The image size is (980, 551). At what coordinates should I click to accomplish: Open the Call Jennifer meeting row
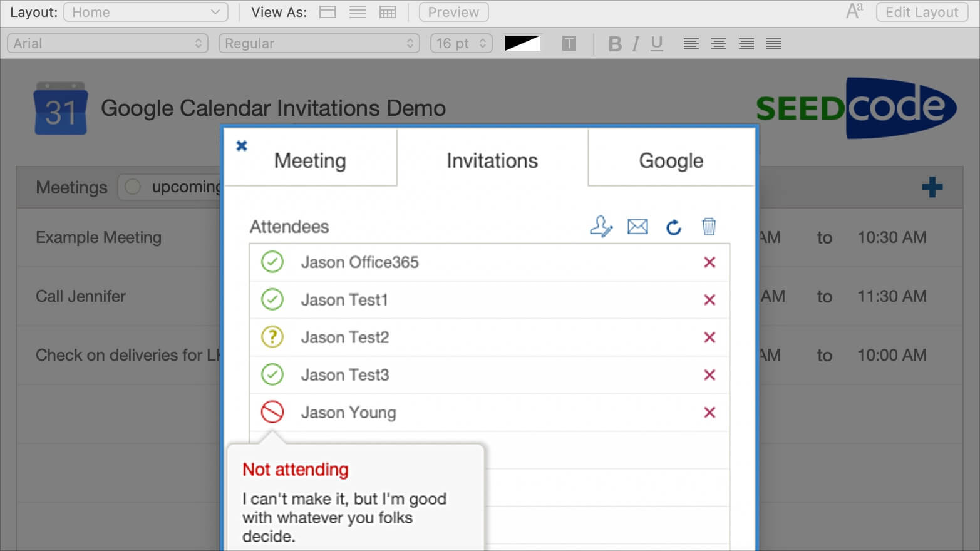[81, 296]
